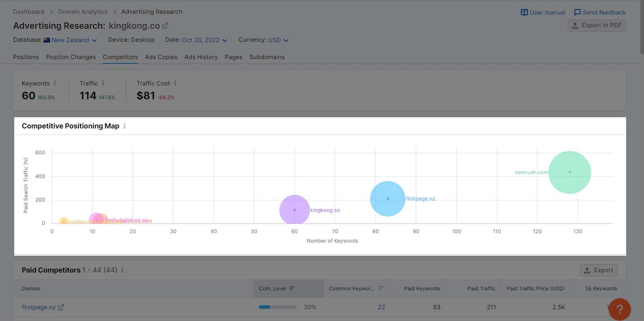This screenshot has width=644, height=321.
Task: Switch to the Positions tab
Action: [26, 57]
